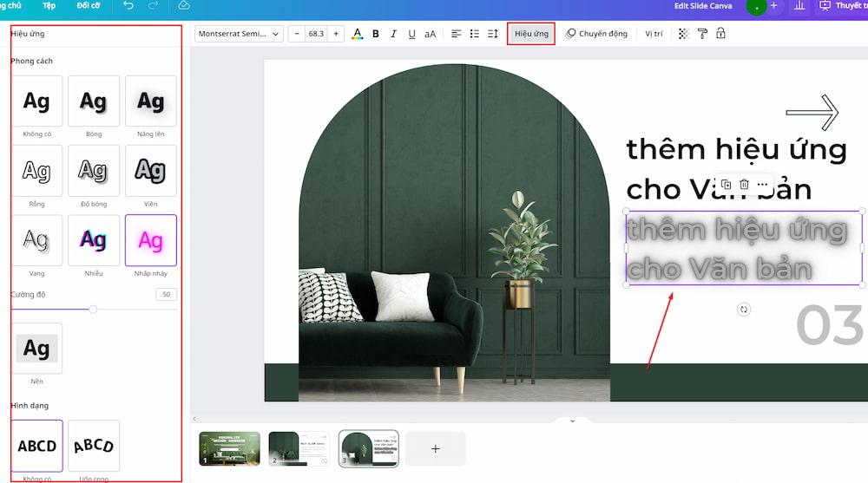This screenshot has height=483, width=868.
Task: Apply the Nâng lên lift style
Action: (150, 101)
